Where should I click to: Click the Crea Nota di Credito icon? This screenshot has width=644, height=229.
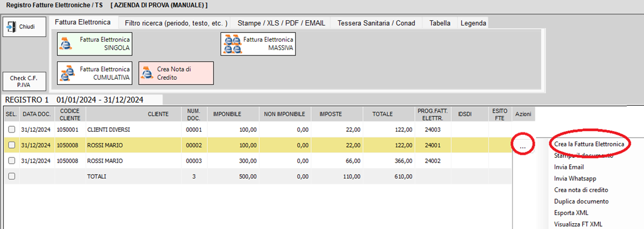tap(146, 73)
